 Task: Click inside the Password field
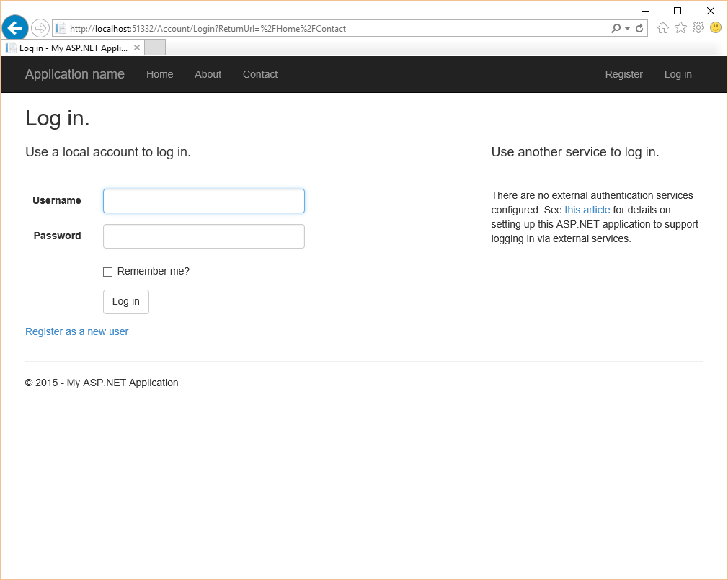(203, 236)
